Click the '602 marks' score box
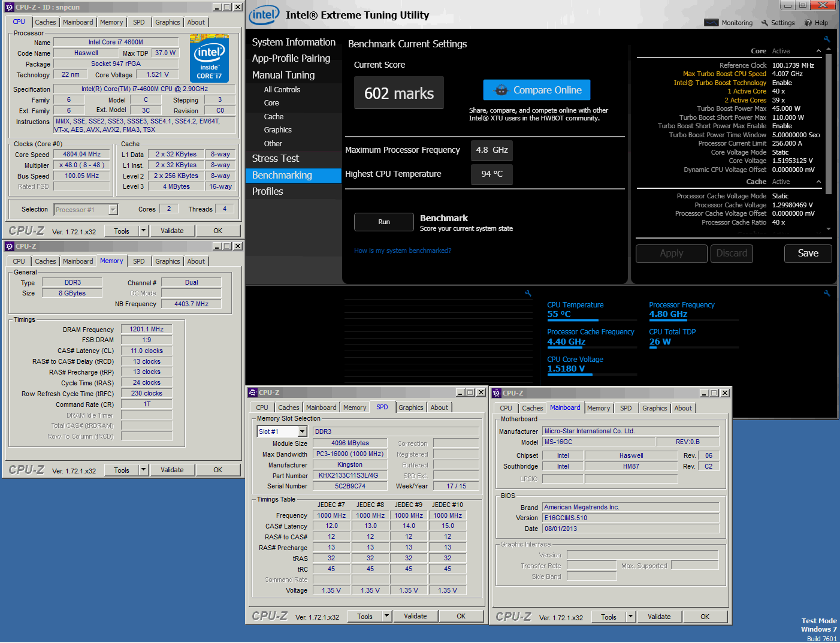This screenshot has width=840, height=643. pos(399,93)
